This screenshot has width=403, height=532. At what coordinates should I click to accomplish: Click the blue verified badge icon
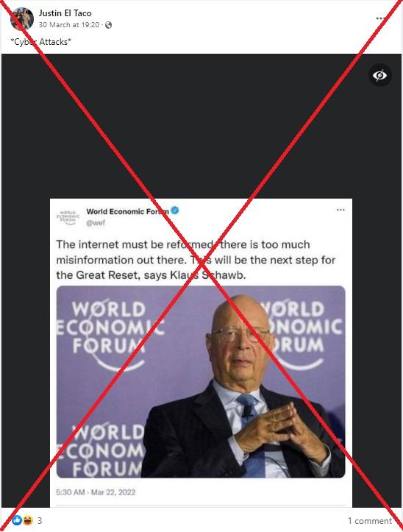coord(175,210)
